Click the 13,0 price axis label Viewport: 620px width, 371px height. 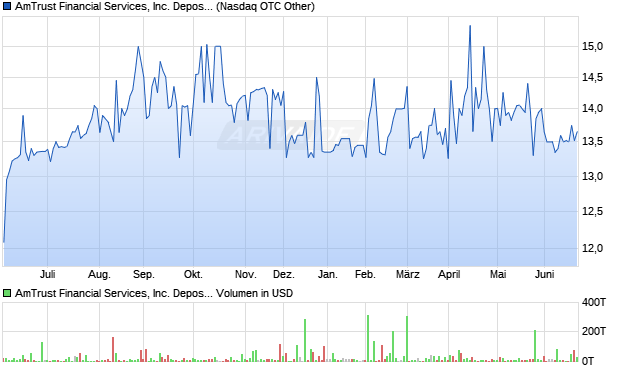click(x=592, y=176)
